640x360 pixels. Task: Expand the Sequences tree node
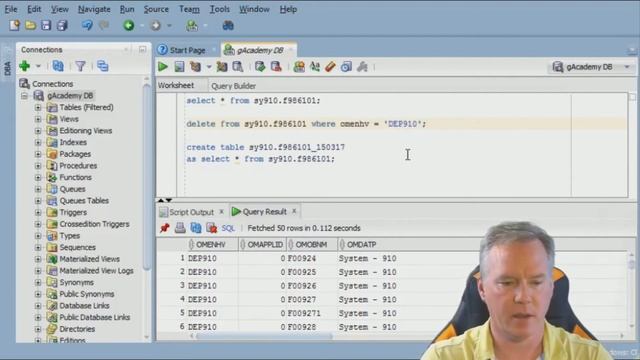coord(38,247)
